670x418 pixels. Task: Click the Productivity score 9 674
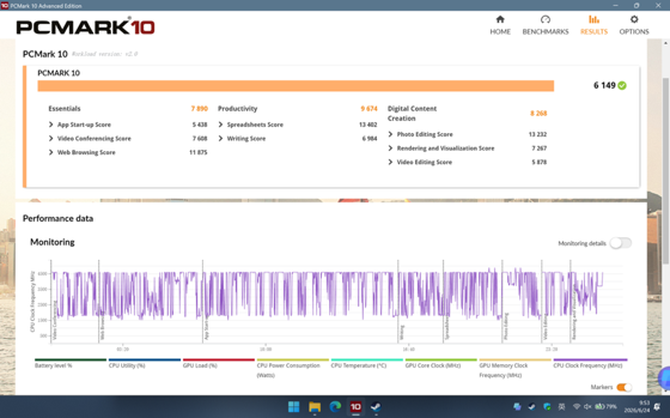369,109
